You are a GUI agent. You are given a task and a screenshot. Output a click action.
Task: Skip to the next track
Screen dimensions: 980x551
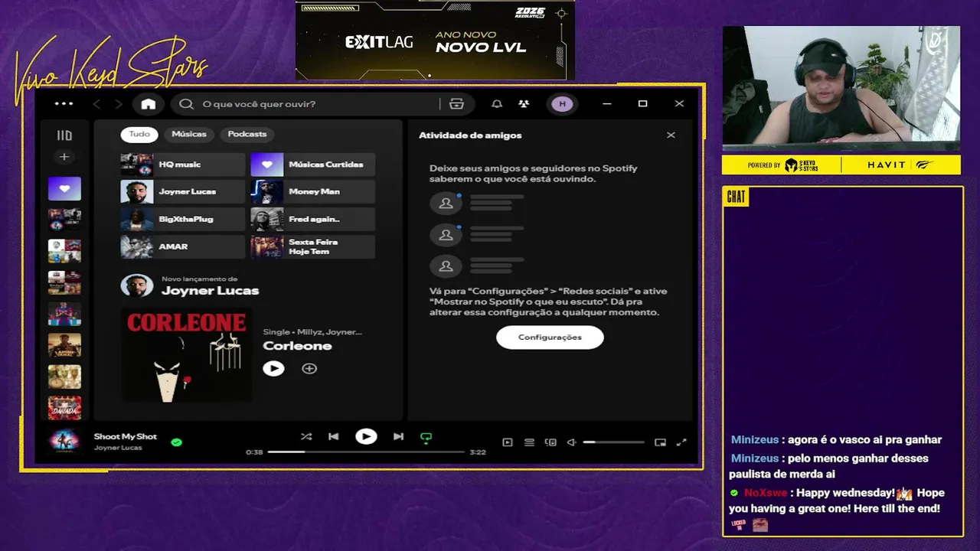(398, 437)
